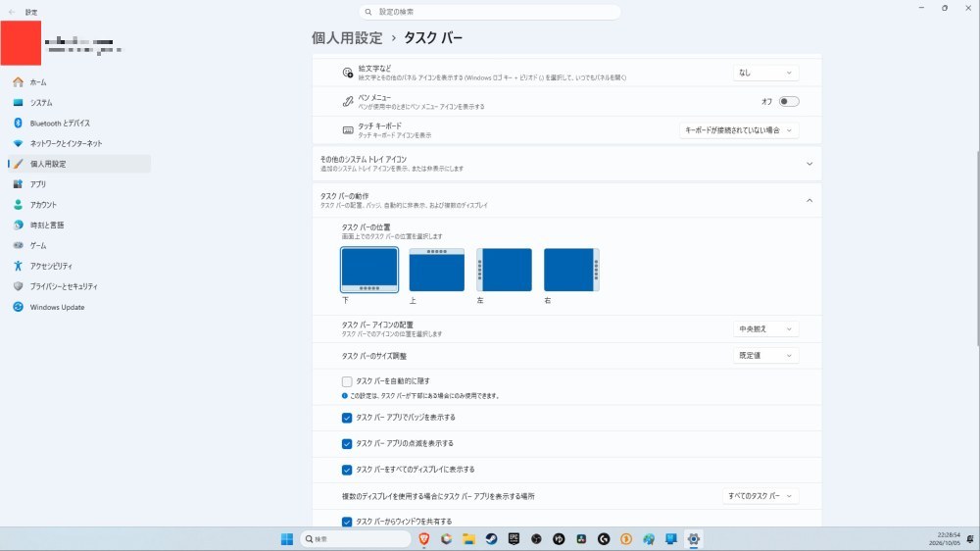
Task: Open the 絵文字など dropdown showing なし
Action: point(765,73)
